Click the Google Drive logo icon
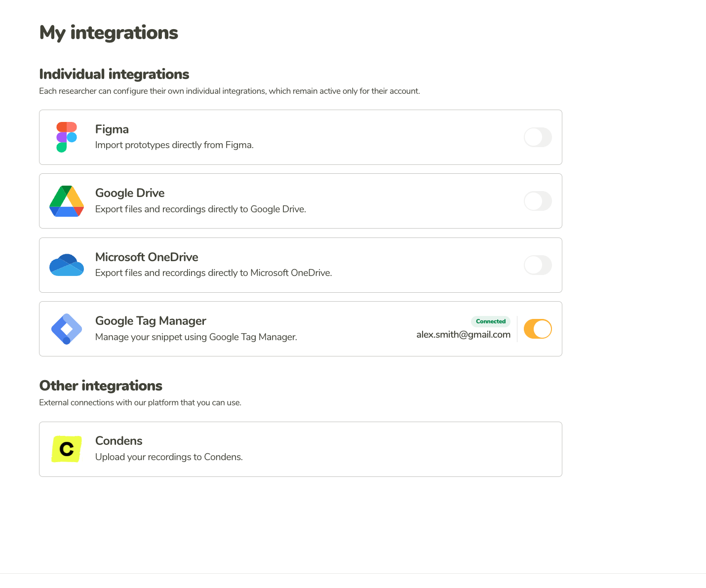The image size is (706, 588). (x=67, y=201)
